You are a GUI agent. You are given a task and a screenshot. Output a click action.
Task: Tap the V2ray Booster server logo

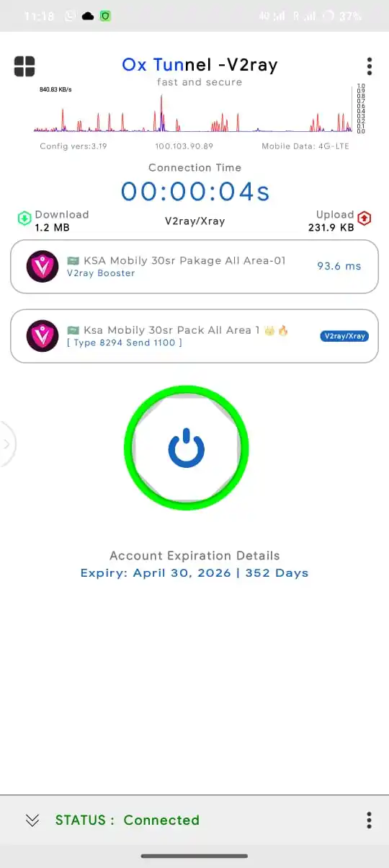43,266
